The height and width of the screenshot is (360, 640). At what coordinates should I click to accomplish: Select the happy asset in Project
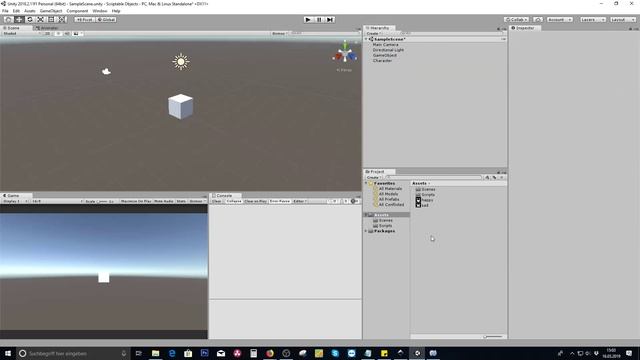pos(424,200)
